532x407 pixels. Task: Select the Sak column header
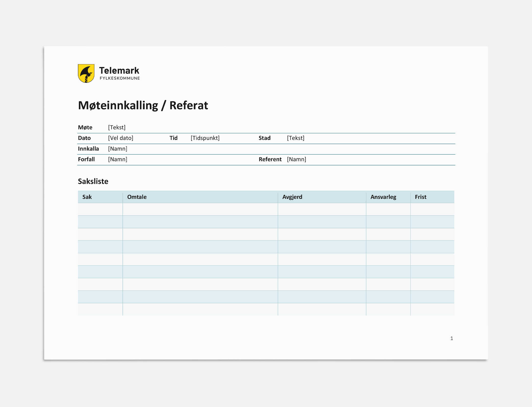(87, 197)
